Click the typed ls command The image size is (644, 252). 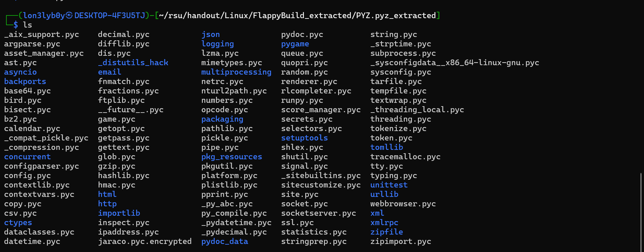[x=28, y=25]
